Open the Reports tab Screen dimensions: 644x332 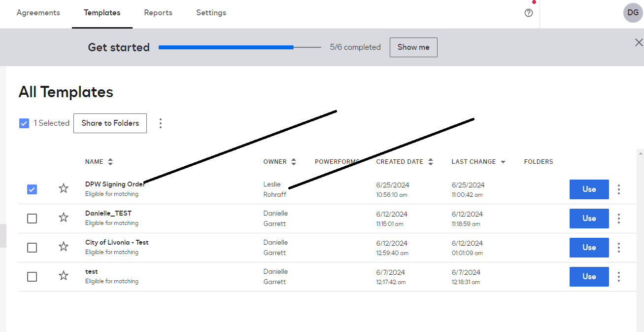coord(158,13)
